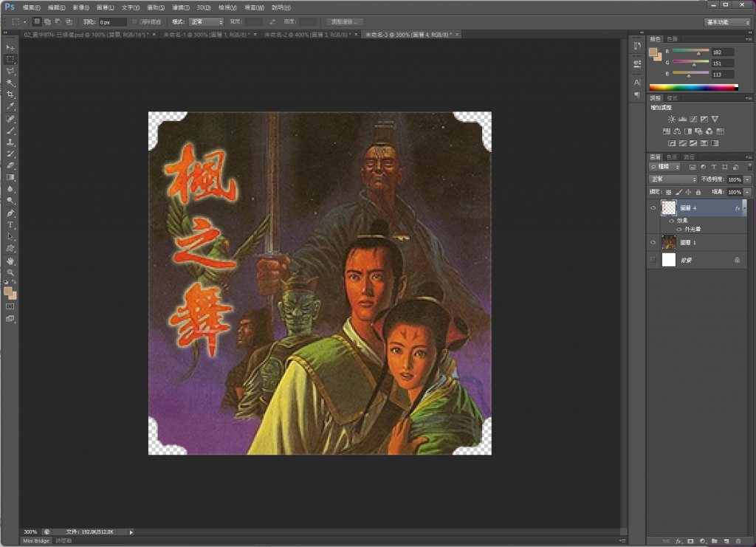Toggle Quick Mask mode icon
Viewport: 756px width, 547px height.
tap(10, 306)
